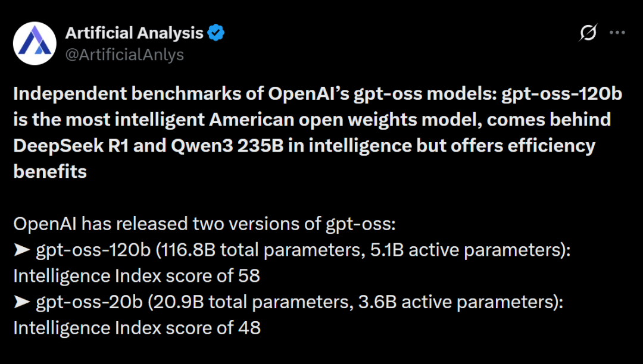Visit the Artificial Analysis display name link
Image resolution: width=643 pixels, height=364 pixels.
point(134,33)
